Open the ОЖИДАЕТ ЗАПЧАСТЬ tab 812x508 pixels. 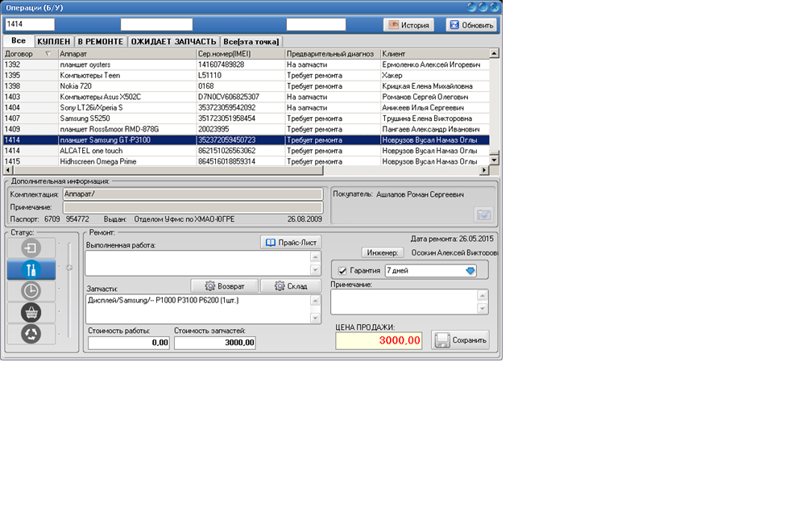173,41
